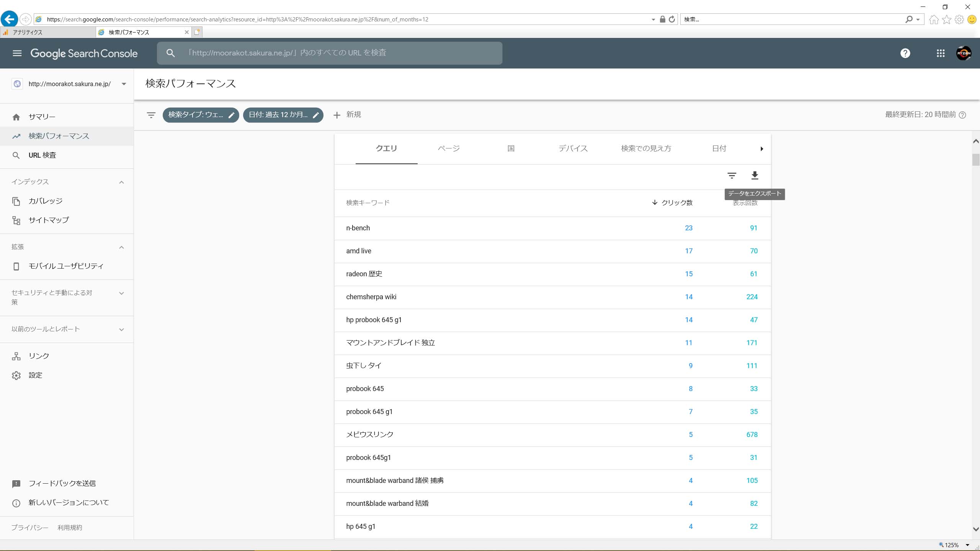Open address bar history dropdown
This screenshot has width=980, height=551.
pyautogui.click(x=653, y=20)
